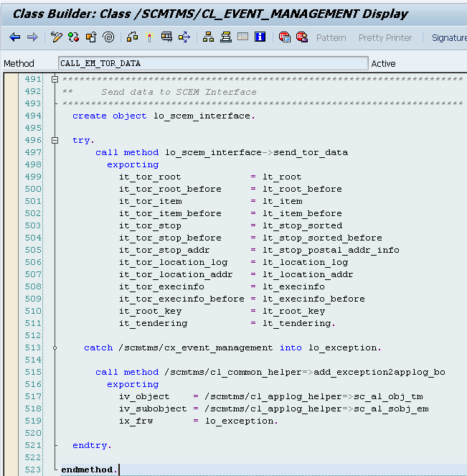Click the 'create object lo_scem_interface' statement
Image resolution: width=467 pixels, height=476 pixels.
pos(164,116)
